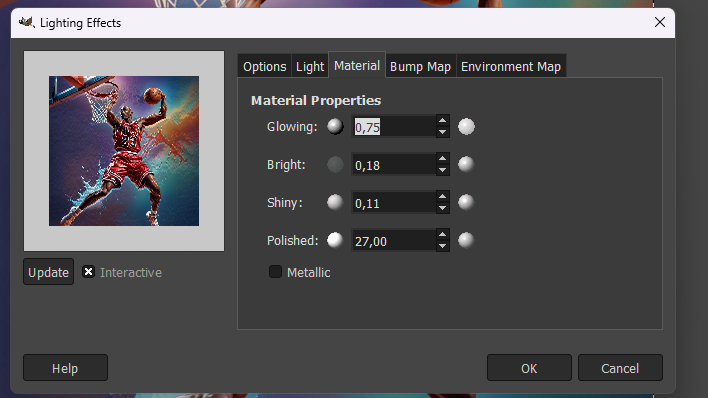This screenshot has width=708, height=398.
Task: Switch to the Light tab
Action: (x=310, y=66)
